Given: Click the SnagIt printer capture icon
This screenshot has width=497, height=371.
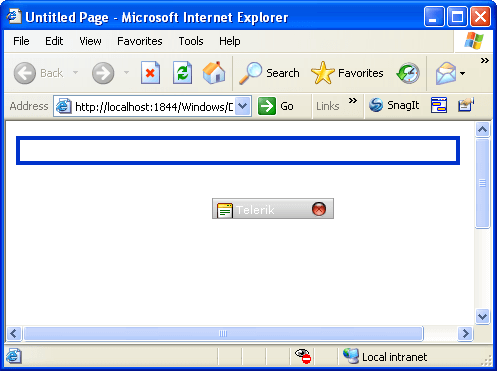Looking at the screenshot, I should tap(466, 105).
